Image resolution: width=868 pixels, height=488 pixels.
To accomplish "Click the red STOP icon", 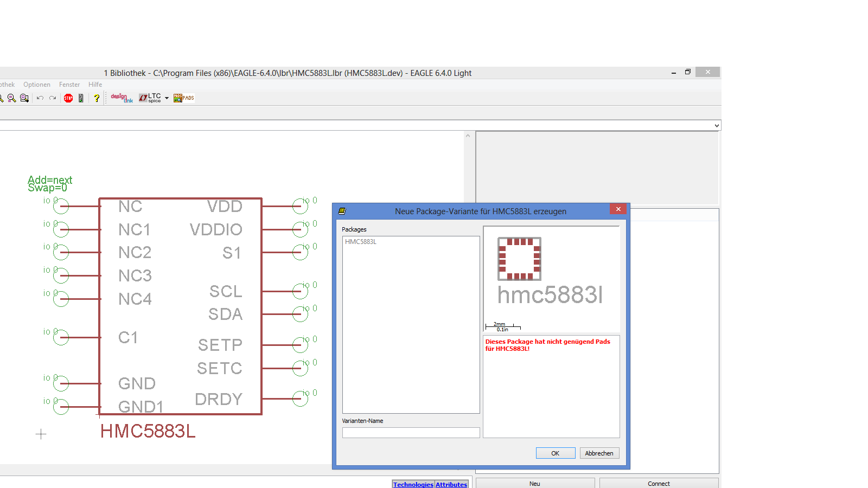I will tap(68, 98).
